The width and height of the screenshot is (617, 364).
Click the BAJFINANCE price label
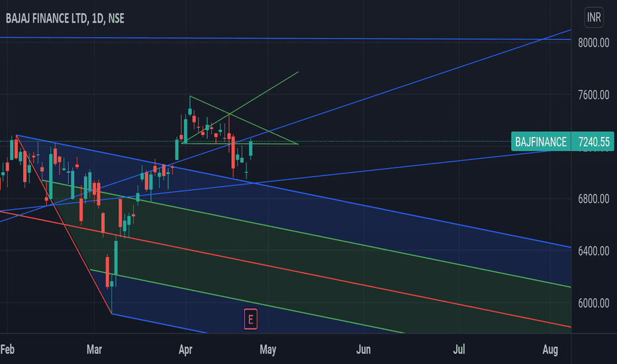coord(541,142)
